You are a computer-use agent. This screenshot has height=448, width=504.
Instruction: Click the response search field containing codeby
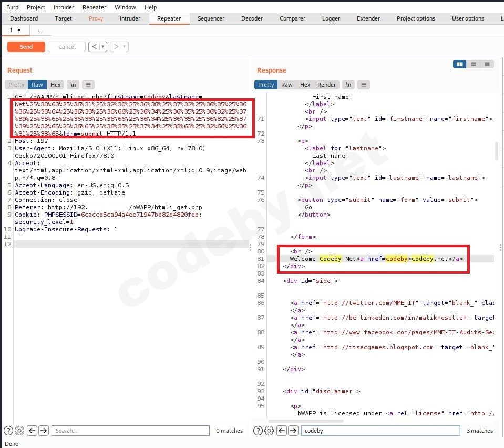tap(380, 431)
